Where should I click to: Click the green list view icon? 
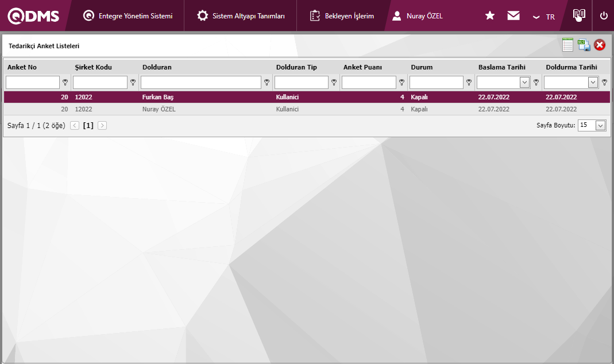click(x=568, y=45)
